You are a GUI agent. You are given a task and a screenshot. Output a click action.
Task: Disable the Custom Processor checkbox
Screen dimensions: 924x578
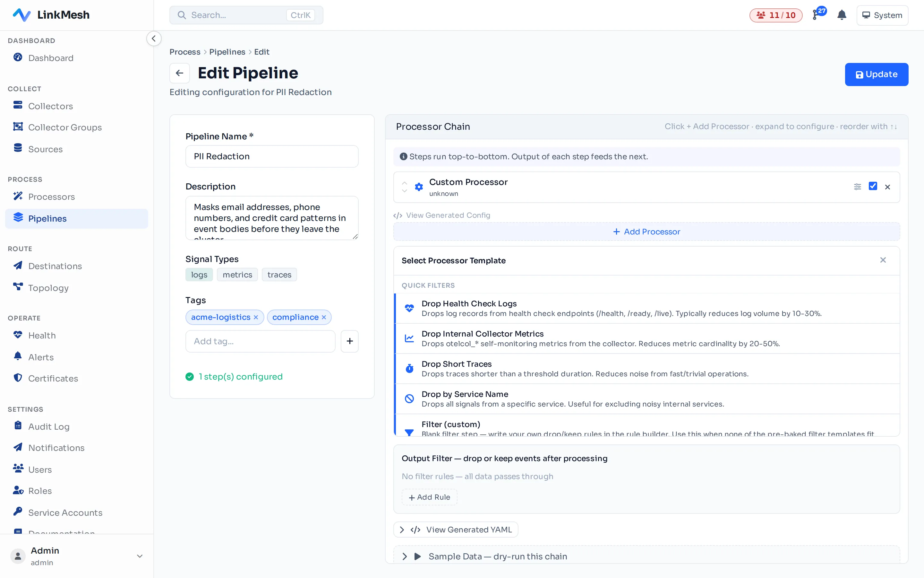coord(873,186)
